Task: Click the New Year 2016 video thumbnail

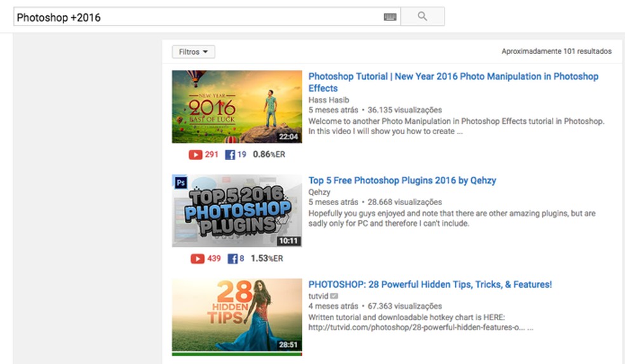Action: tap(237, 107)
